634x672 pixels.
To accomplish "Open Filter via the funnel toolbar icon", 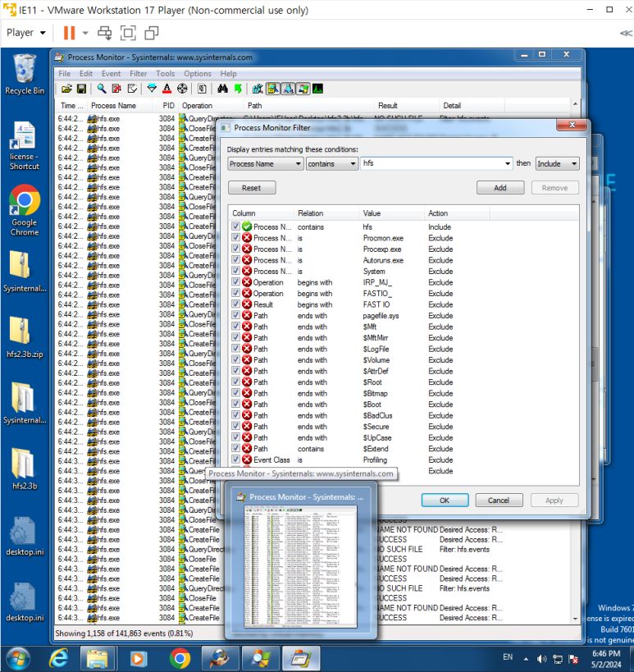I will [x=152, y=89].
